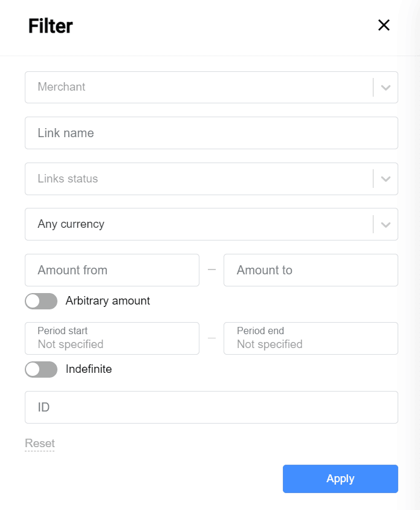Viewport: 420px width, 510px height.
Task: Click the chevron arrow in the currency field
Action: point(386,224)
